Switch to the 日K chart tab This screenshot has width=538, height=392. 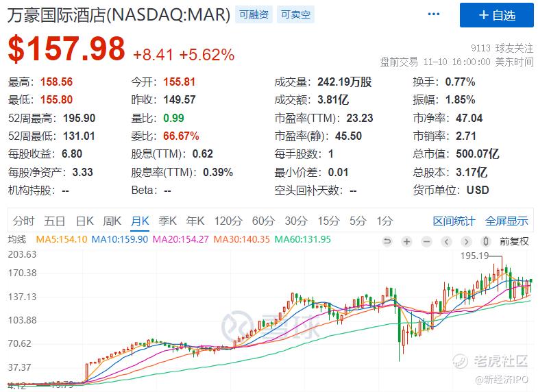coord(85,221)
